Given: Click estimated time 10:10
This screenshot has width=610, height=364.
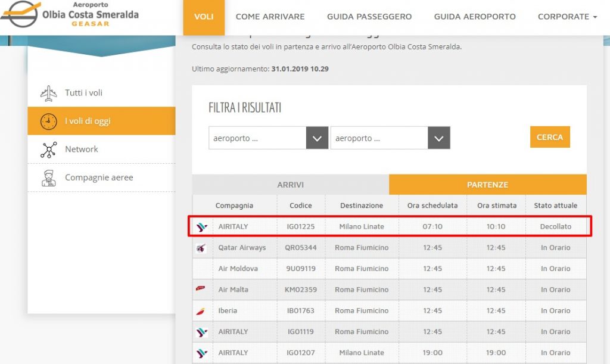Looking at the screenshot, I should click(x=496, y=227).
